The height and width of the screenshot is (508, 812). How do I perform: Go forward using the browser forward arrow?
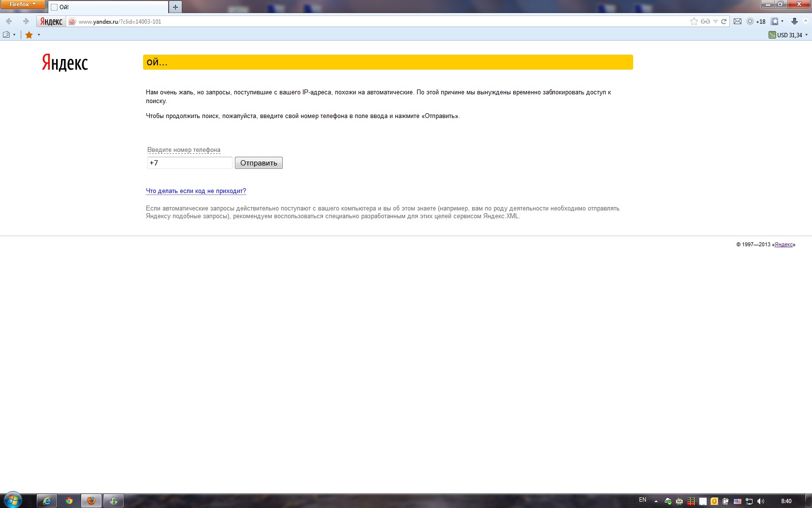[x=26, y=21]
